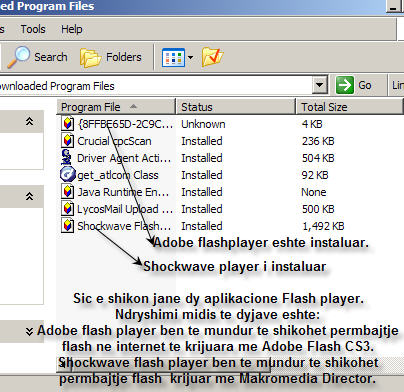Click the Crucial cpcScan file name
This screenshot has width=404, height=392.
pyautogui.click(x=114, y=141)
